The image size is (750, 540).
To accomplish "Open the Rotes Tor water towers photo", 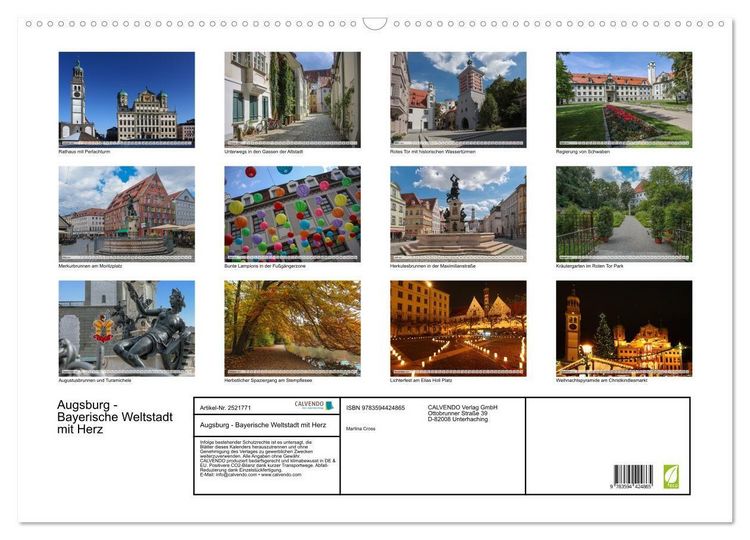I will point(458,99).
